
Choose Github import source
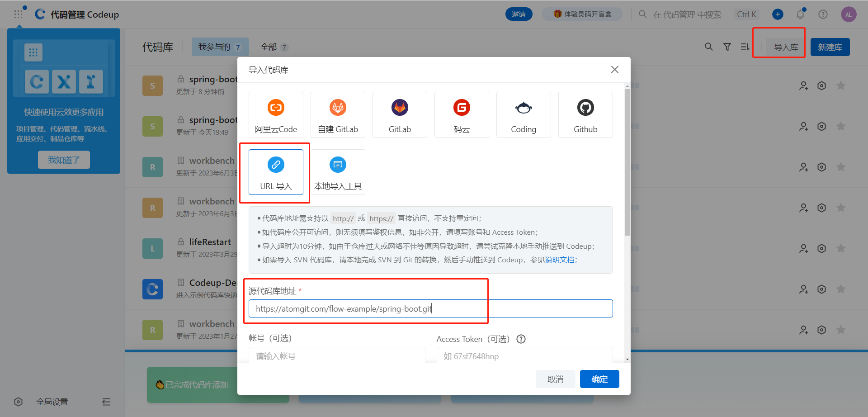coord(585,115)
